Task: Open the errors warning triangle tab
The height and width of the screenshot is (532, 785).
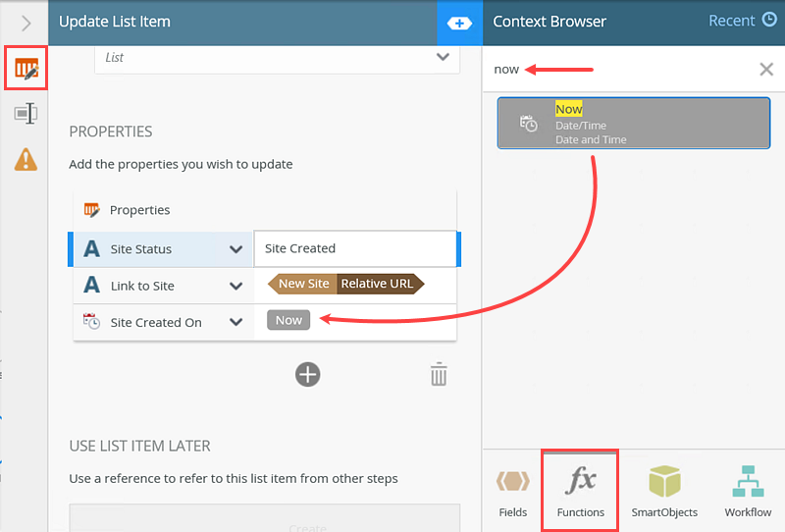Action: [26, 160]
